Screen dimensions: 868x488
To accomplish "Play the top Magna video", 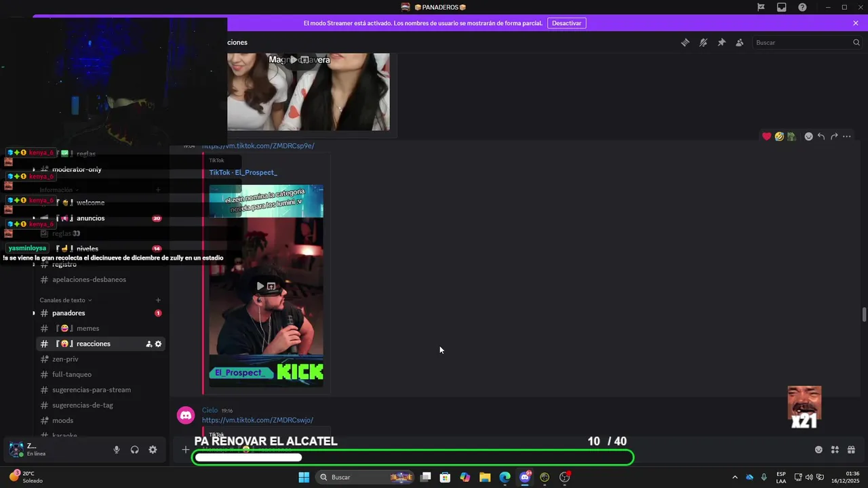I will 294,60.
